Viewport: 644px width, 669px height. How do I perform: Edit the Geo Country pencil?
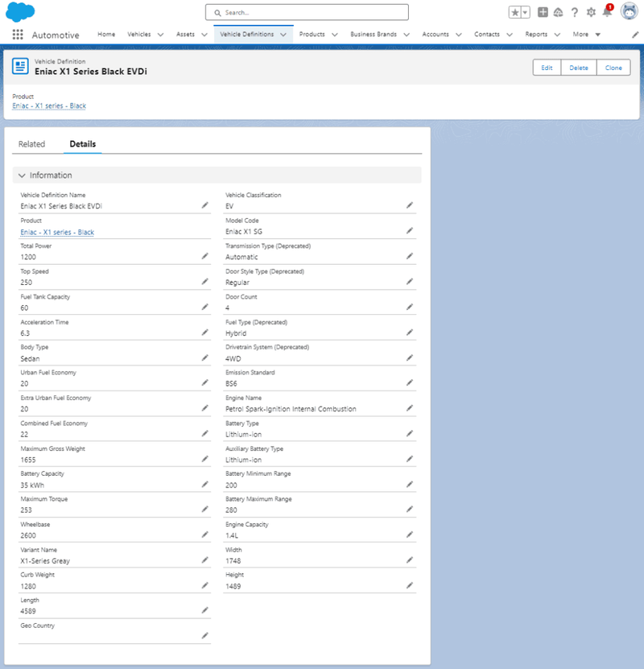205,636
